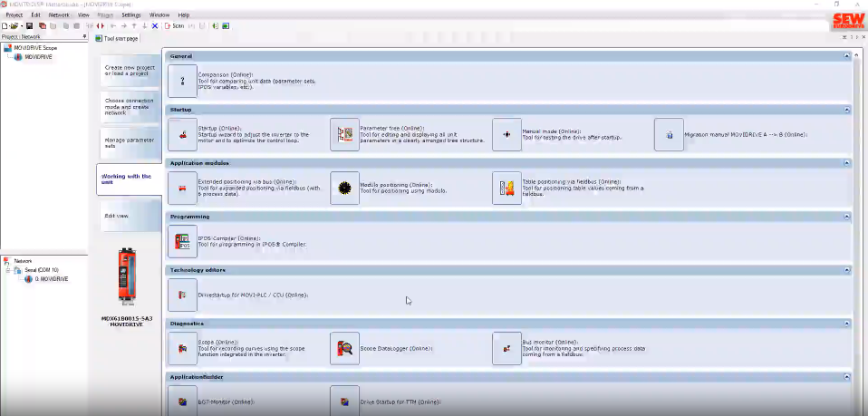The height and width of the screenshot is (416, 868).
Task: Open the Network menu
Action: (x=59, y=15)
